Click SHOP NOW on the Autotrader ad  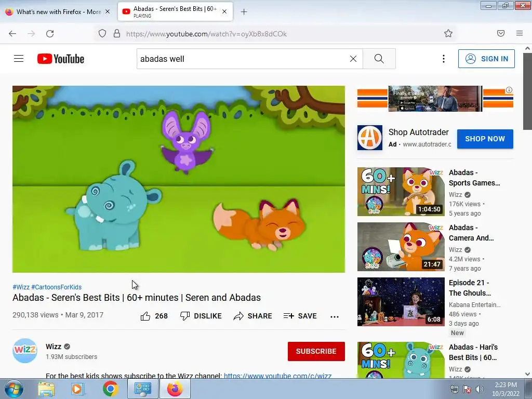pos(485,139)
